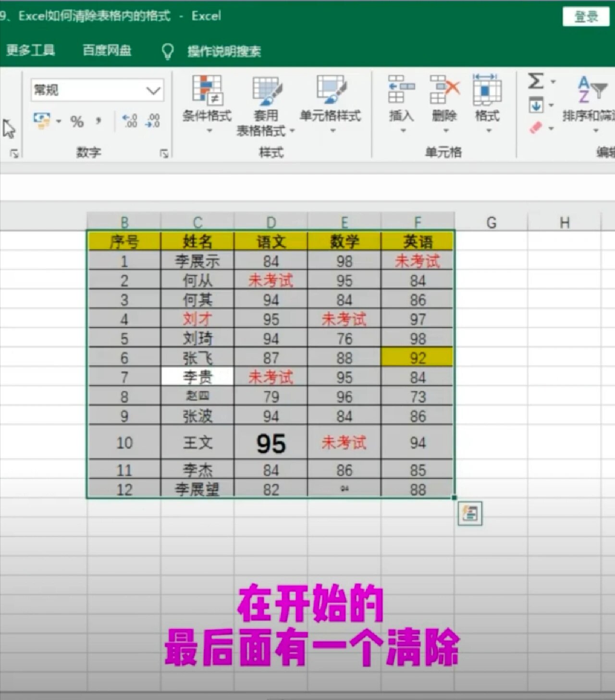Click the lightbulb Tell Me icon

[167, 51]
